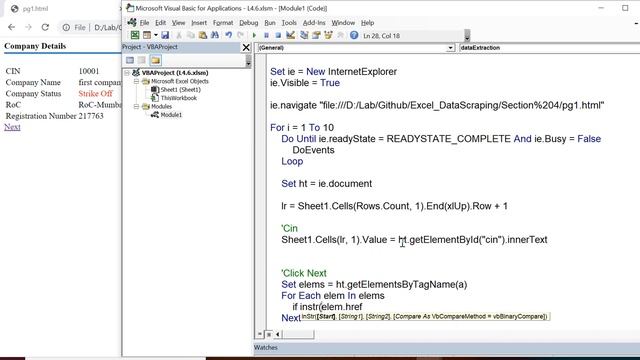Screen dimensions: 640x360
Task: Click the Break pause icon
Action: (266, 36)
